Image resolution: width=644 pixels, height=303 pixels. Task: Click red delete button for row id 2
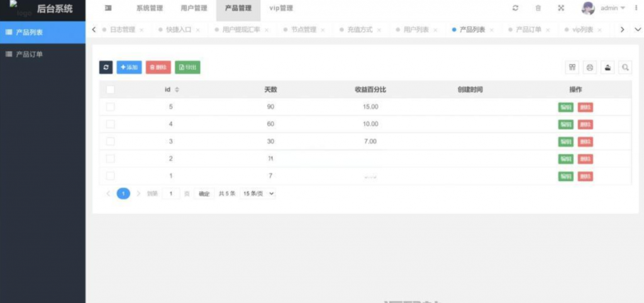pos(586,159)
